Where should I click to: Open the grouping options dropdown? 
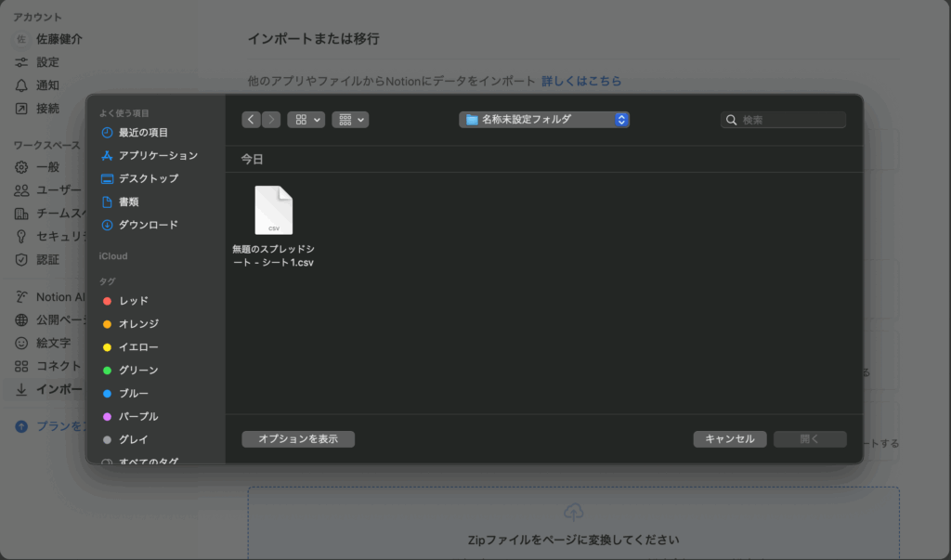tap(350, 120)
